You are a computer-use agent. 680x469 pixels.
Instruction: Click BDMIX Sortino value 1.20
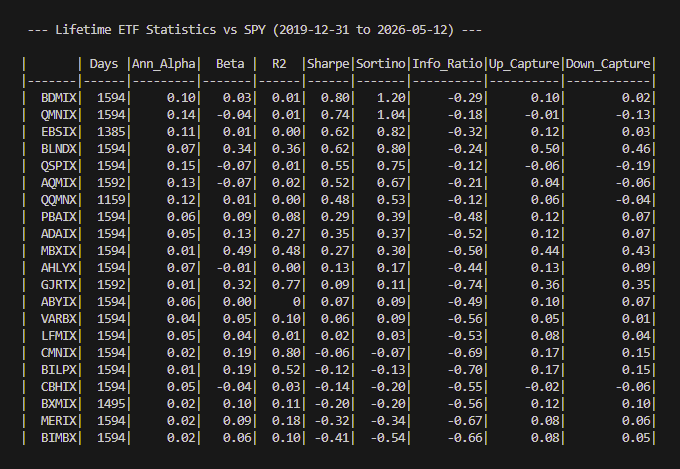click(x=391, y=98)
